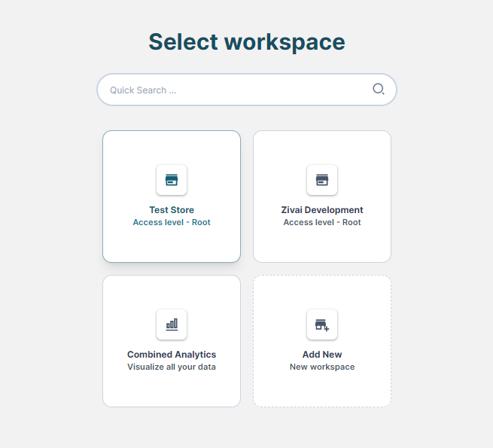Viewport: 493px width, 448px height.
Task: Click the Combined Analytics bar chart icon
Action: [172, 325]
